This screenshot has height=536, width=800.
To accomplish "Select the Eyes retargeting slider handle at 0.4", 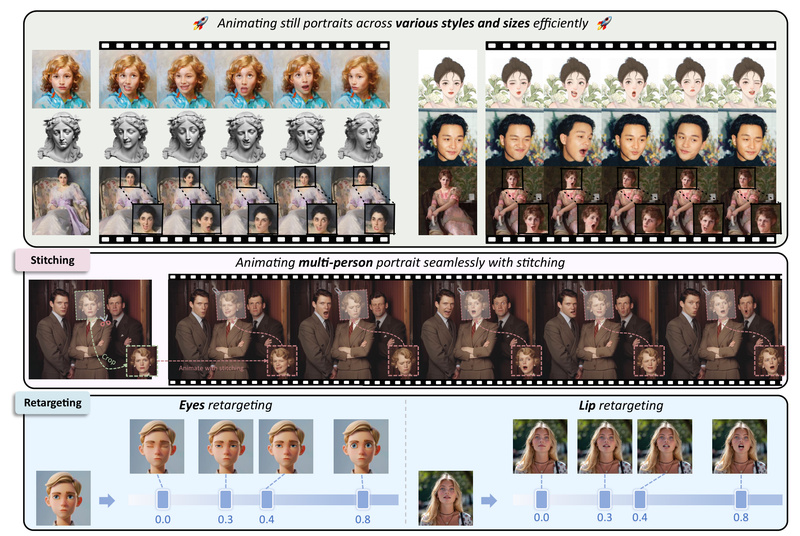I will pos(266,499).
